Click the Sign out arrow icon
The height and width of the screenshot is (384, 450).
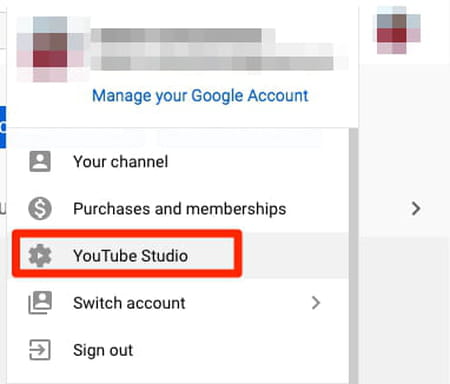[x=40, y=350]
